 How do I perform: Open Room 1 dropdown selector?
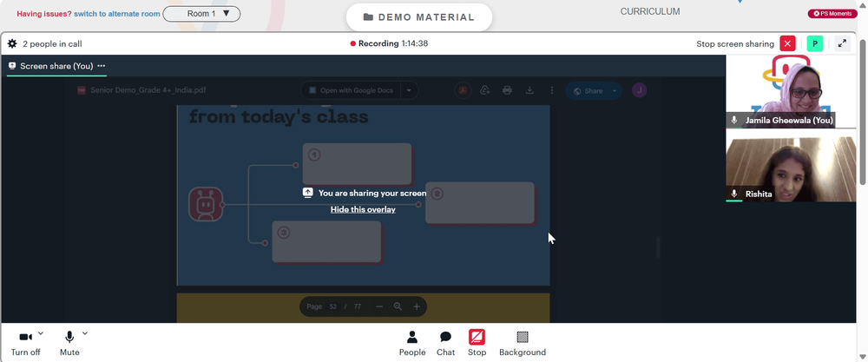coord(201,14)
